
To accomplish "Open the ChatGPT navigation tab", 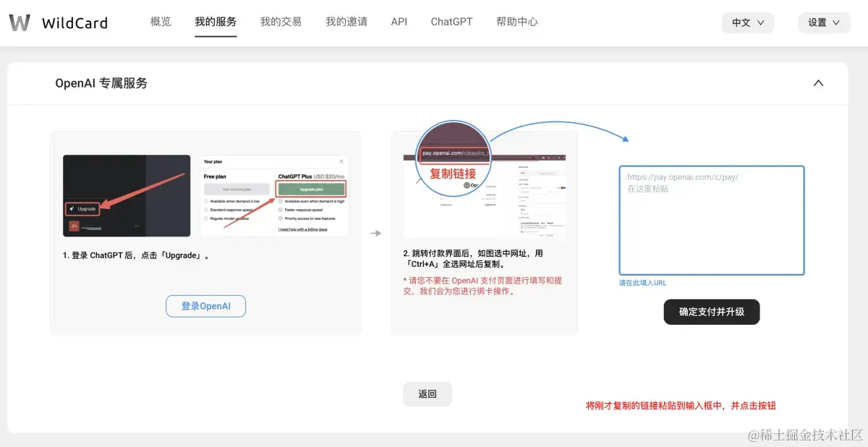I will point(451,22).
